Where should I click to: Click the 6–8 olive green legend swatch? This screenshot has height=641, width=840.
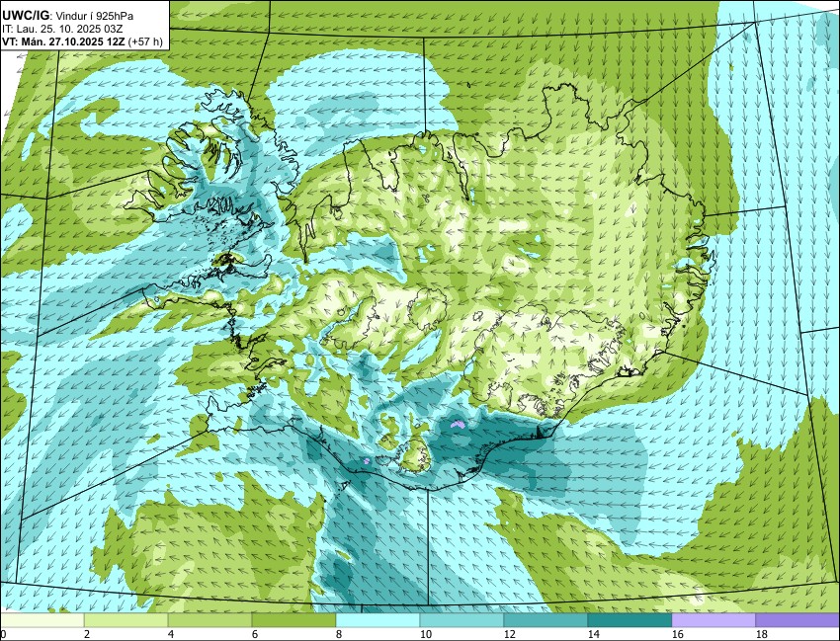[294, 620]
